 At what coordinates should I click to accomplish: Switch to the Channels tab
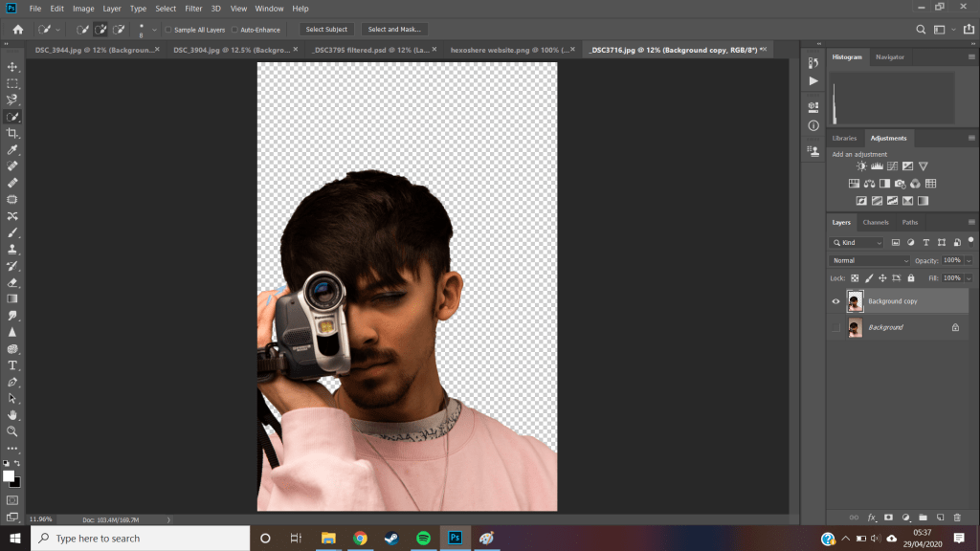[875, 222]
